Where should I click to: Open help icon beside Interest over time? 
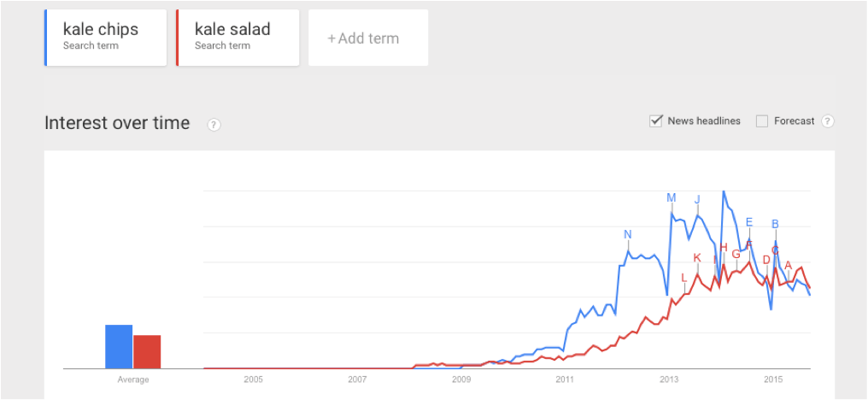coord(214,125)
